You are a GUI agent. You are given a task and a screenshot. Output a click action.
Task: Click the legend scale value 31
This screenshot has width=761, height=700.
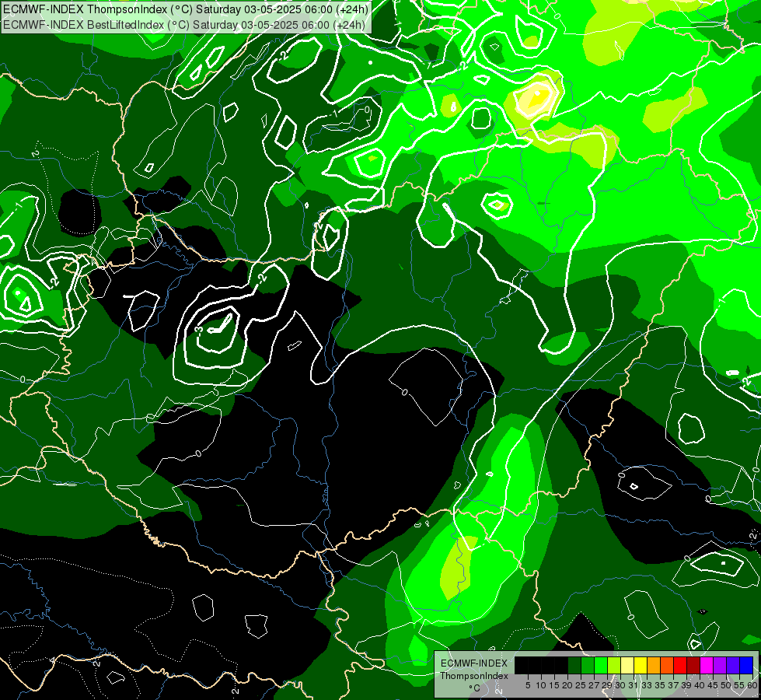coord(634,685)
